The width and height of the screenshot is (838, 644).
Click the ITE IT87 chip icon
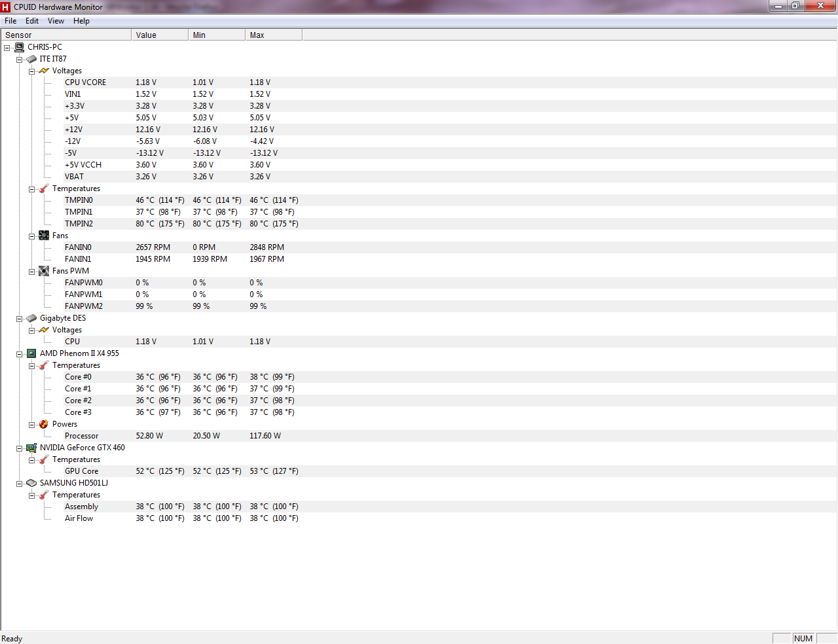click(31, 59)
